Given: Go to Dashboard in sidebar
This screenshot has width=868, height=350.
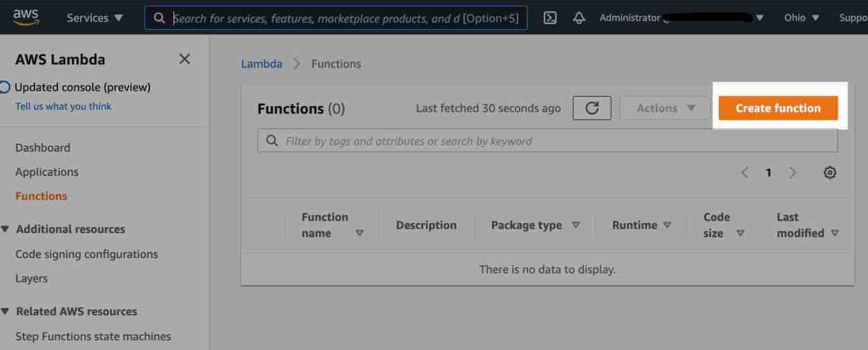Looking at the screenshot, I should (x=43, y=147).
